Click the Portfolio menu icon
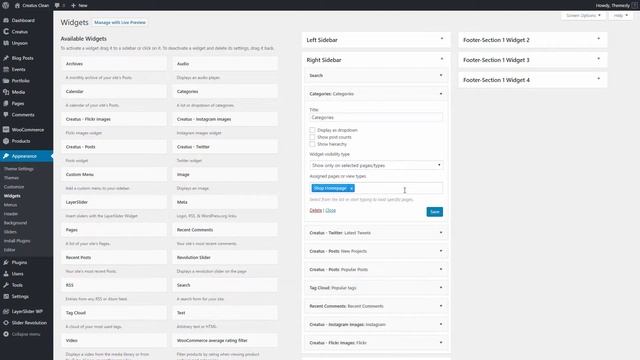 (x=6, y=81)
